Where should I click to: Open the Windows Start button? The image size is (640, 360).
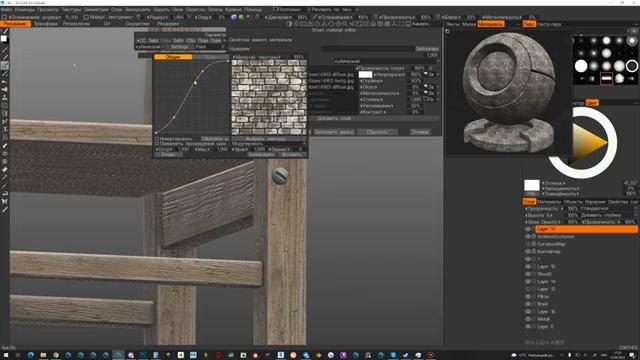(x=5, y=356)
